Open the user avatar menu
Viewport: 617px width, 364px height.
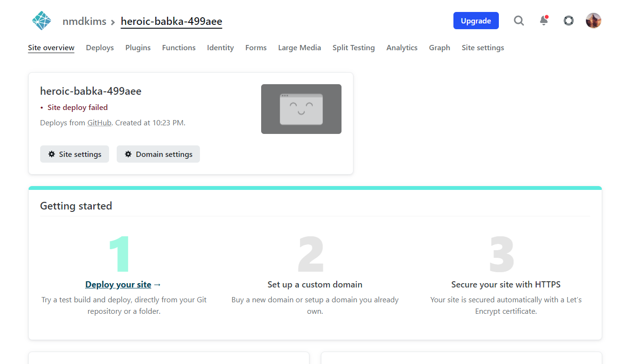tap(594, 21)
